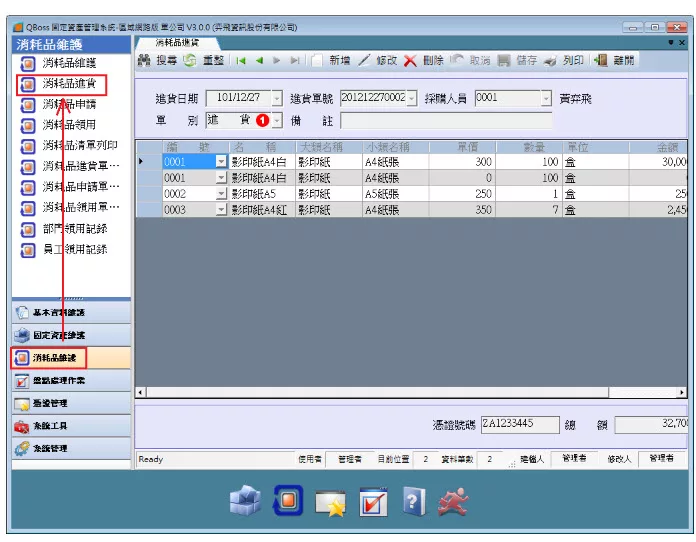Screen dimensions: 696x542
Task: Click the 列印 print icon
Action: click(x=550, y=61)
